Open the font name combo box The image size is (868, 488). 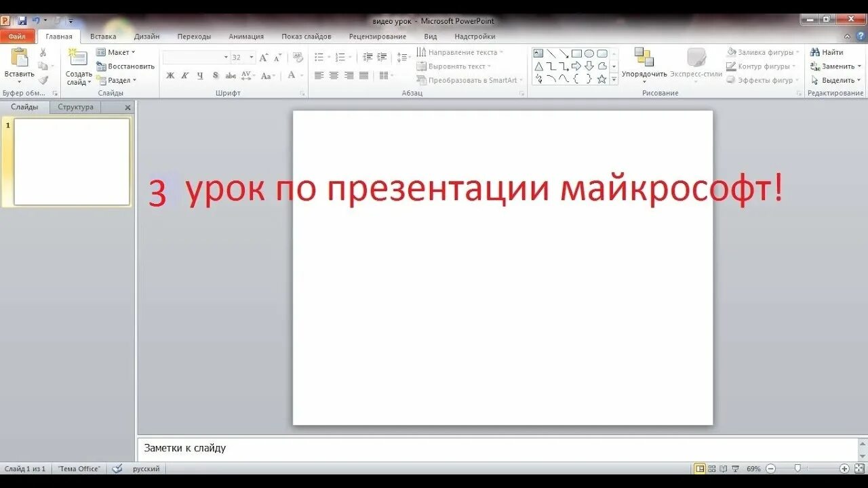pos(196,58)
